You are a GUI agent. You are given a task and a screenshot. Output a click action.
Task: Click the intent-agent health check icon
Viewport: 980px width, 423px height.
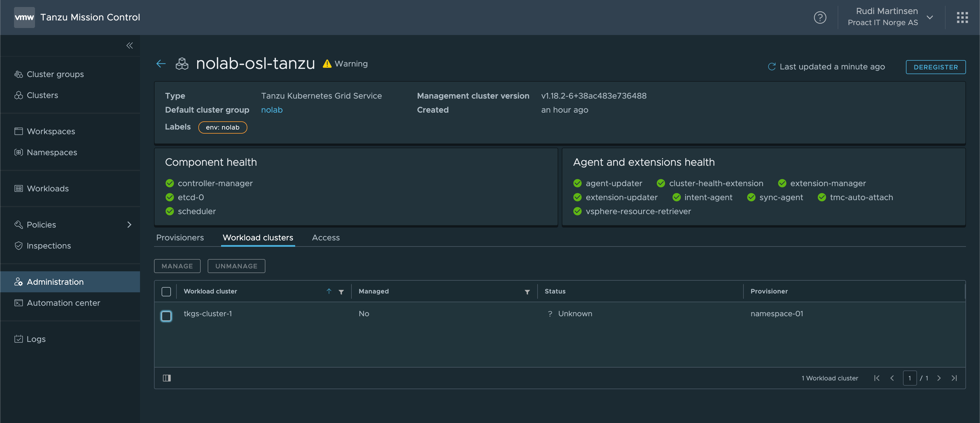[676, 197]
